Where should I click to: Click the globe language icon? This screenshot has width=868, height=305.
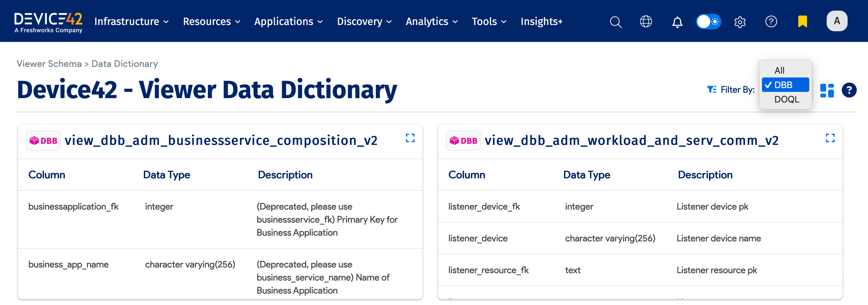646,21
